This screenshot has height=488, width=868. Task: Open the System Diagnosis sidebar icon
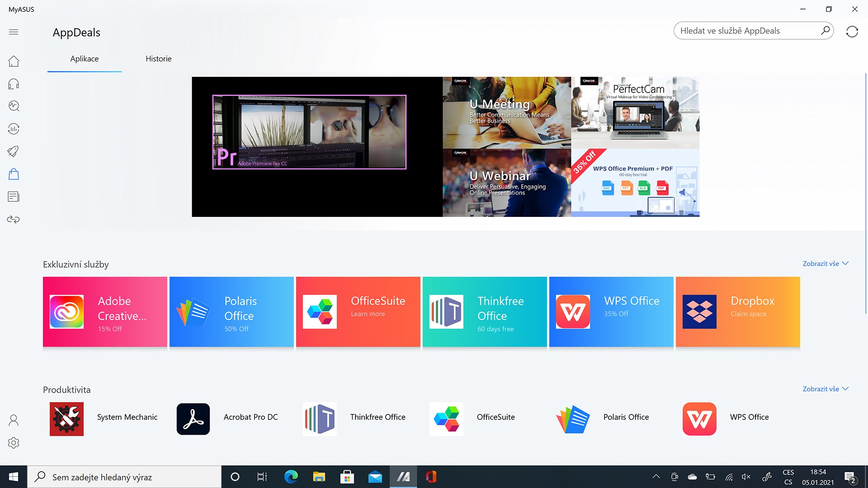pyautogui.click(x=14, y=106)
